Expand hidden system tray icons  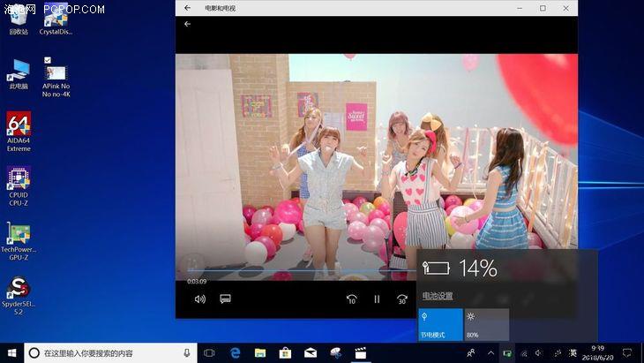tap(490, 352)
